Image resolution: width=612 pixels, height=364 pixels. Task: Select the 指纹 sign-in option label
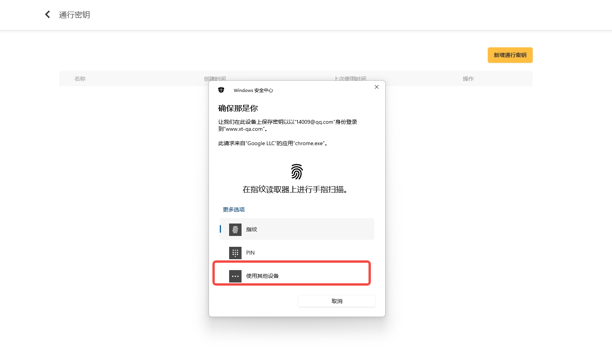pos(252,229)
